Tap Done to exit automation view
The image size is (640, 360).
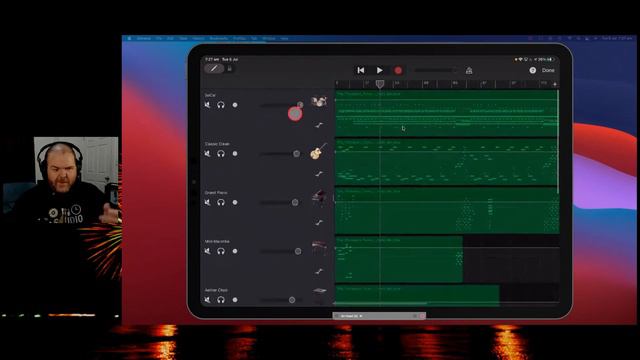tap(548, 70)
